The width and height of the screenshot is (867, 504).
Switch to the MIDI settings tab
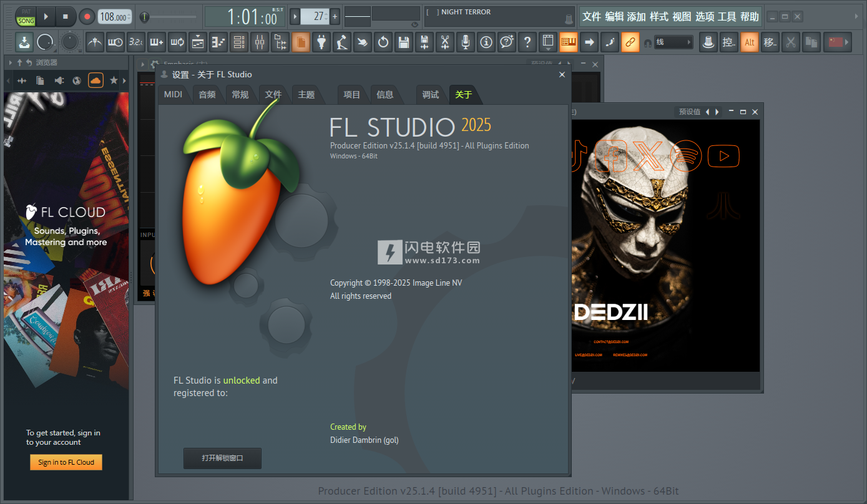click(x=173, y=94)
